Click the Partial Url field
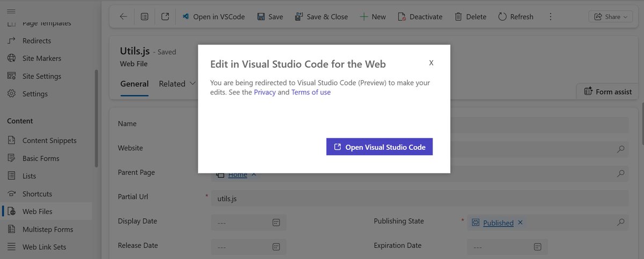This screenshot has height=259, width=644. [x=420, y=198]
